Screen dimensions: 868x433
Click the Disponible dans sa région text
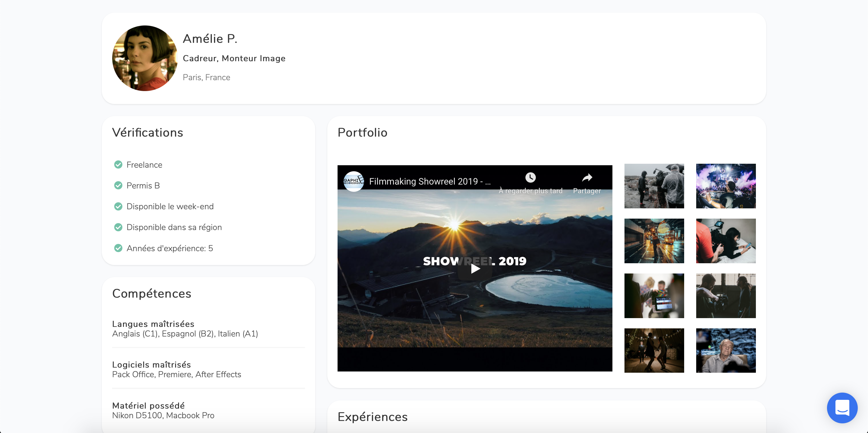[x=174, y=227]
